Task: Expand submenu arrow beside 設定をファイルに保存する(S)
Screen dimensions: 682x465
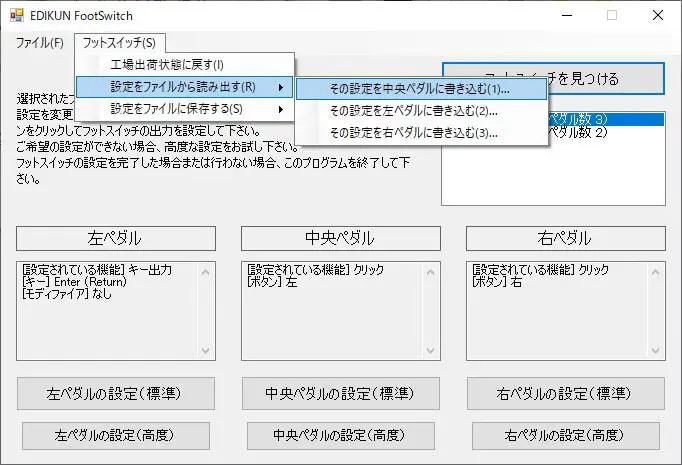Action: [x=281, y=109]
